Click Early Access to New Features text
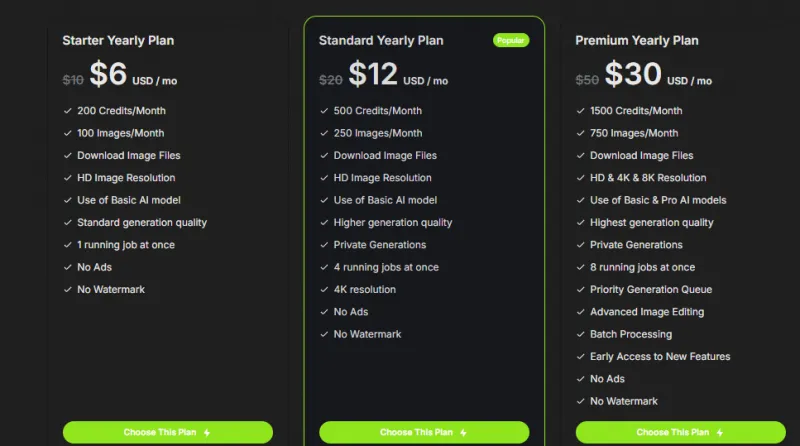The height and width of the screenshot is (446, 800). tap(660, 357)
